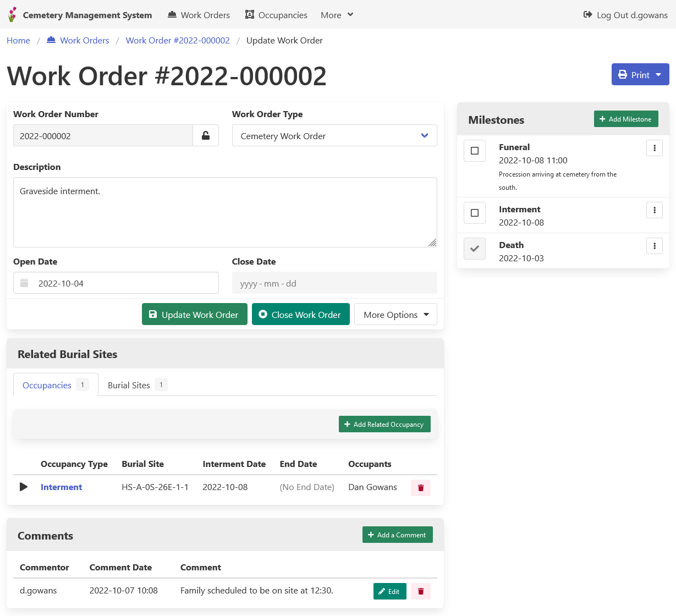This screenshot has height=616, width=676.
Task: Click the unlock icon beside Work Order Number
Action: tap(206, 135)
